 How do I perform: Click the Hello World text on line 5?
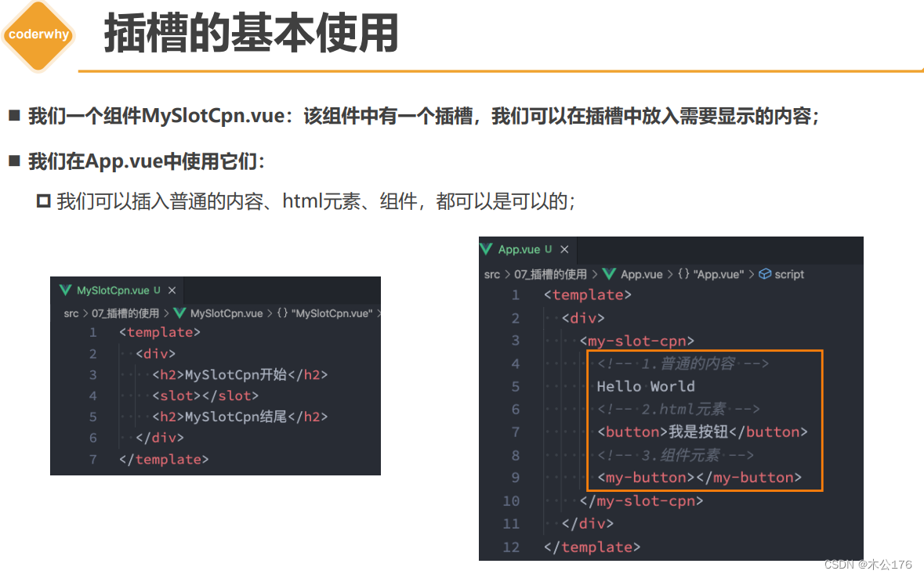click(x=644, y=386)
